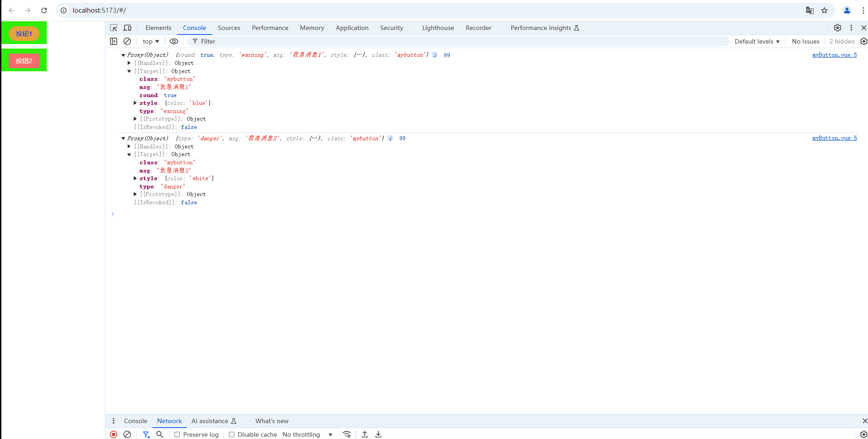Image resolution: width=868 pixels, height=439 pixels.
Task: Open Default levels dropdown
Action: (757, 41)
